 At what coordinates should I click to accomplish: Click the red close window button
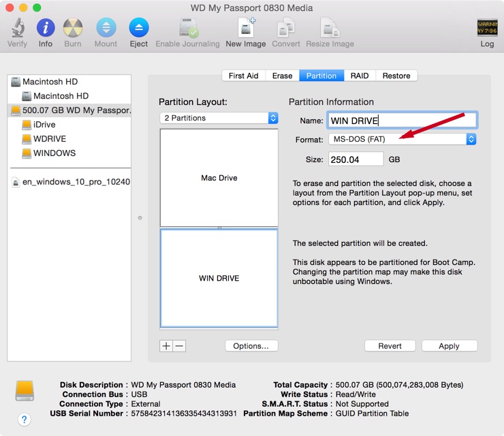tap(10, 7)
